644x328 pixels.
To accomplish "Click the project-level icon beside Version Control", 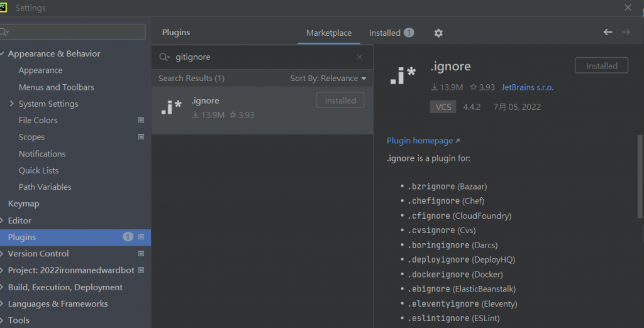I will point(141,253).
